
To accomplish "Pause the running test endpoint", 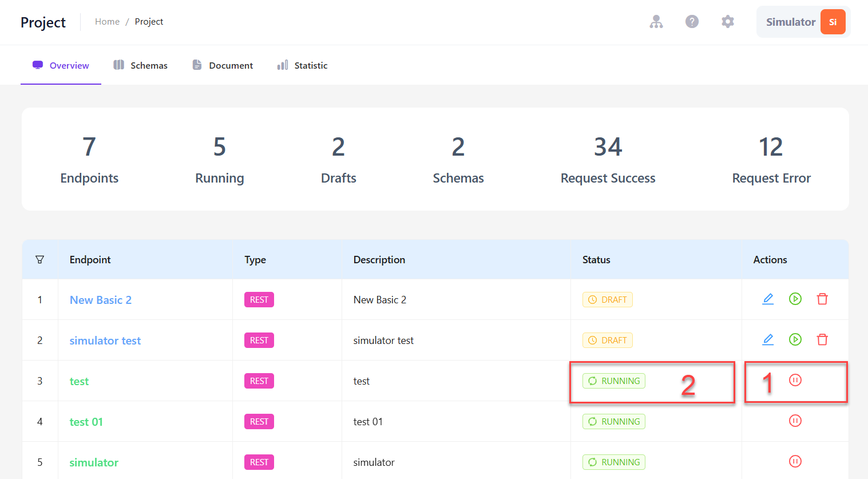I will click(x=795, y=380).
